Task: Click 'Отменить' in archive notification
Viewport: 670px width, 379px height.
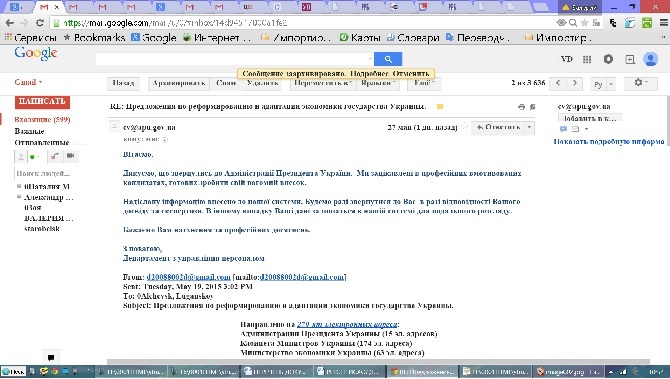Action: point(411,73)
